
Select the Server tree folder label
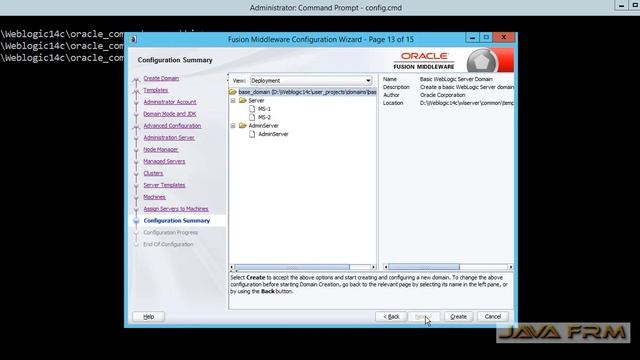pos(256,100)
